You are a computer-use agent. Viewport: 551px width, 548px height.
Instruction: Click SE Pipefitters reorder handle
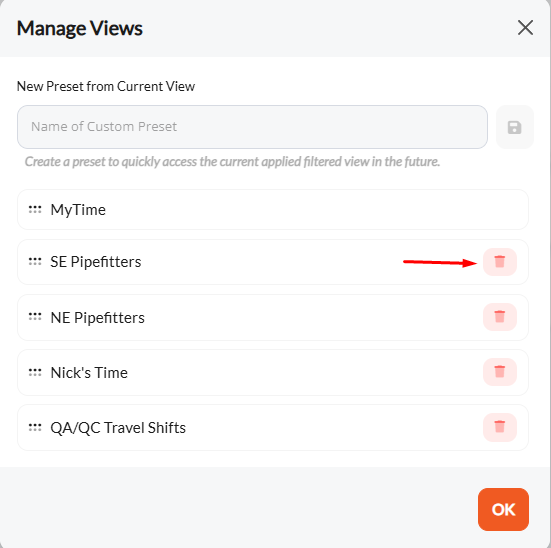click(x=35, y=262)
